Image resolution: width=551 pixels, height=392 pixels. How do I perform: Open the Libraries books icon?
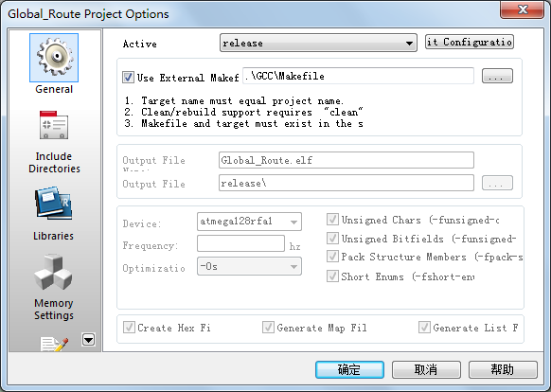tap(53, 204)
